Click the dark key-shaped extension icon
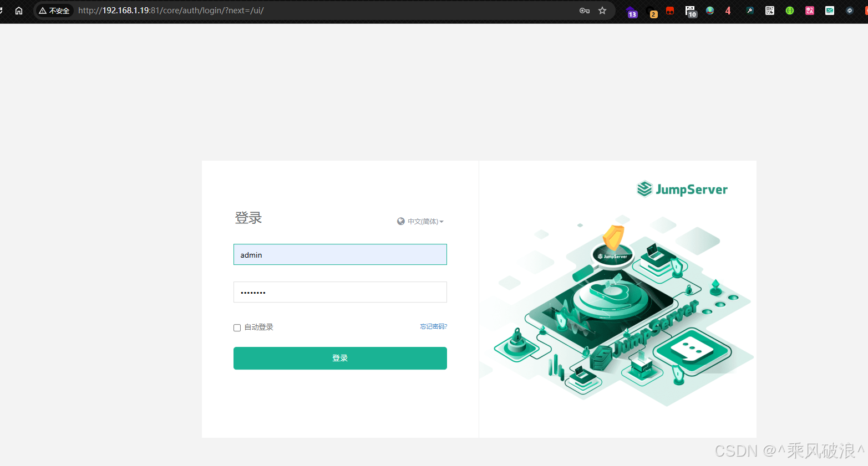 (750, 10)
